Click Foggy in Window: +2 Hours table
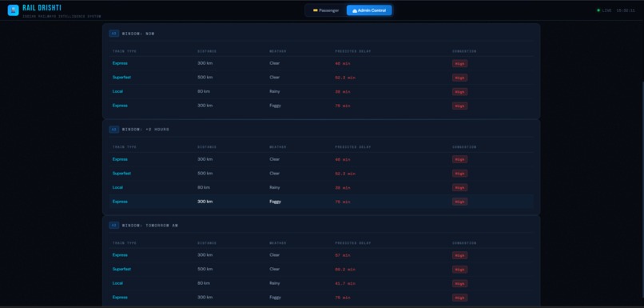This screenshot has height=308, width=644. click(x=275, y=202)
